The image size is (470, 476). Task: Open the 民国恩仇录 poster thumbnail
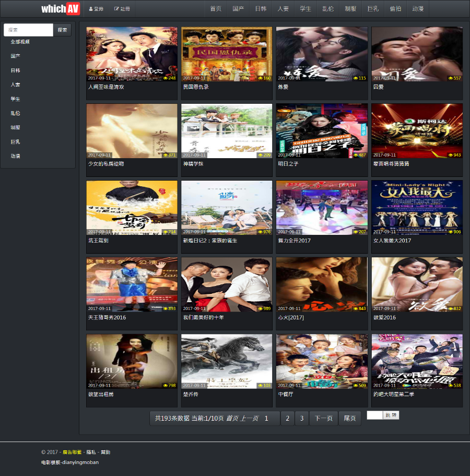227,54
